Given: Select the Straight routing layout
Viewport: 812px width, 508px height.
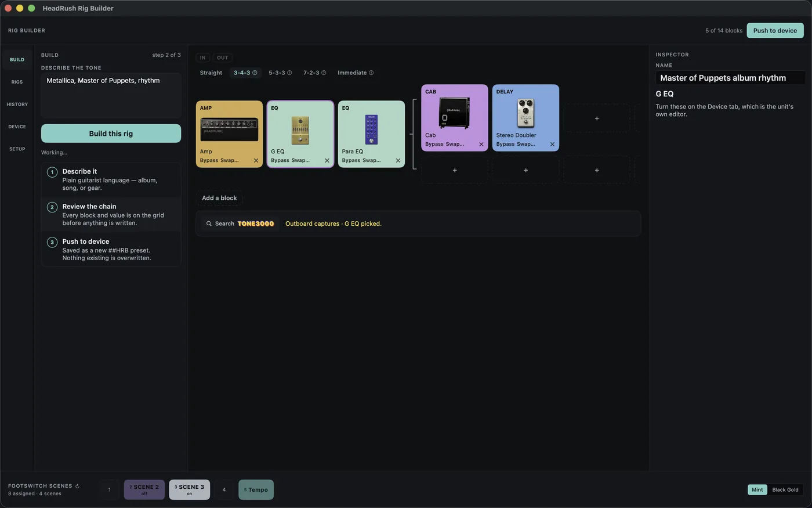Looking at the screenshot, I should click(x=211, y=73).
